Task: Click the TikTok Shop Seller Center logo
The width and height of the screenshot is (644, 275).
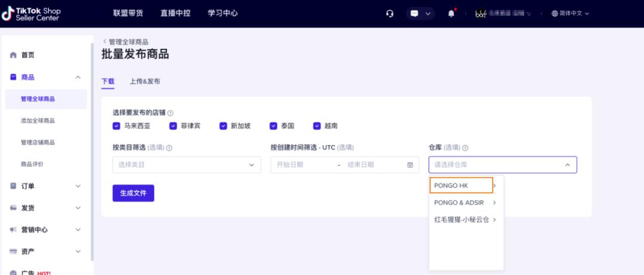Action: point(31,14)
